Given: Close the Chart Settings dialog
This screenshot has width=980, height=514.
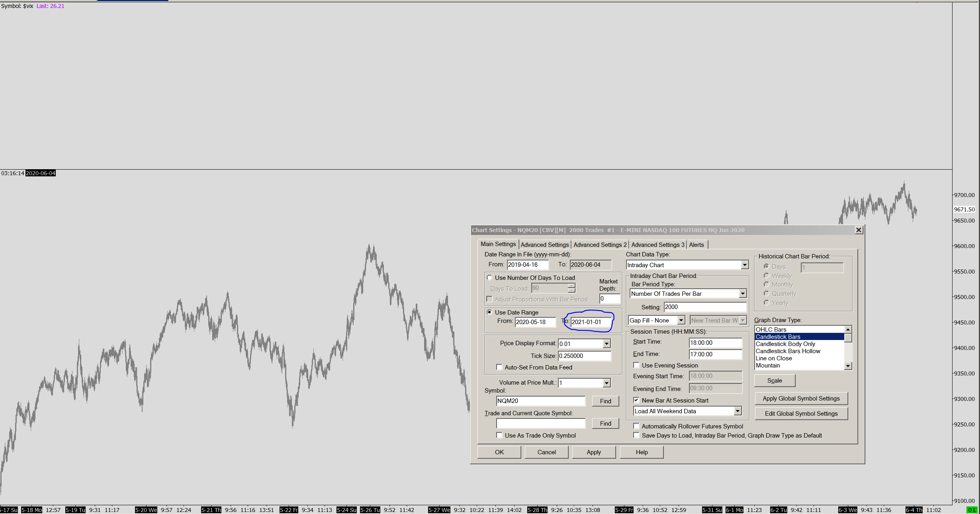Looking at the screenshot, I should pos(859,230).
